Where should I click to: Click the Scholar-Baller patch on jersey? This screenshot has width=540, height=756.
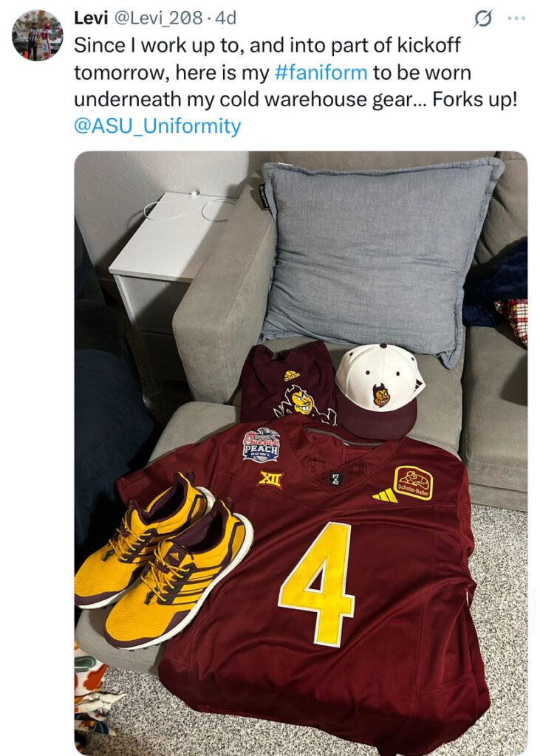[x=413, y=482]
